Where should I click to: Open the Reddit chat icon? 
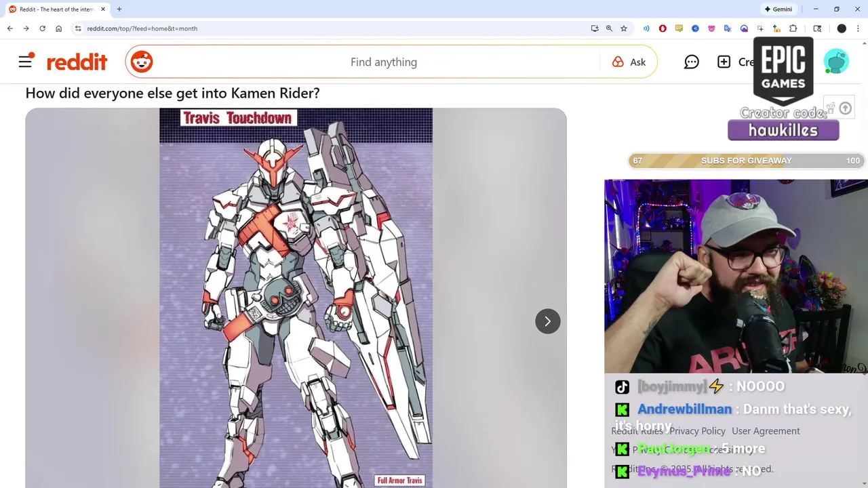tap(691, 62)
